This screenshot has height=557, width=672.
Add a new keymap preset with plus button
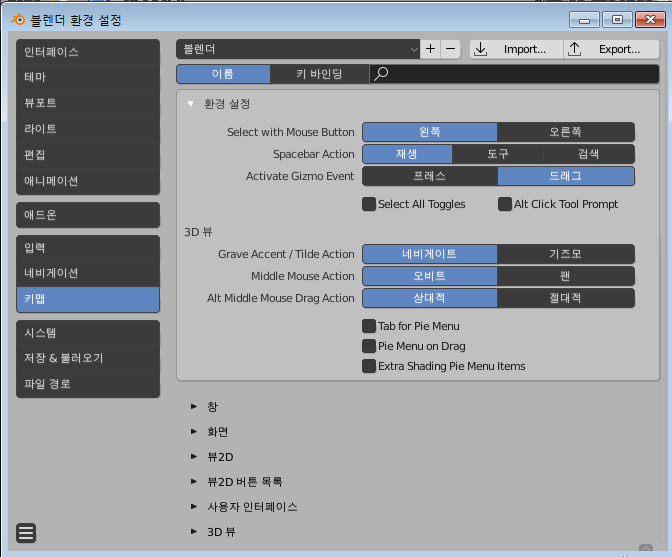click(x=431, y=49)
